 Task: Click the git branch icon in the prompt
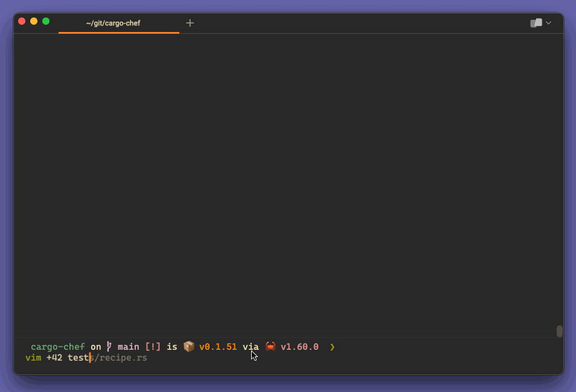(109, 347)
